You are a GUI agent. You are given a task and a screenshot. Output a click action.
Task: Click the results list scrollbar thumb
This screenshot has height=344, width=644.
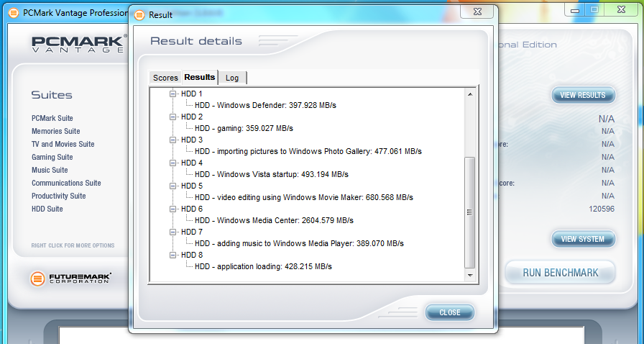point(470,212)
